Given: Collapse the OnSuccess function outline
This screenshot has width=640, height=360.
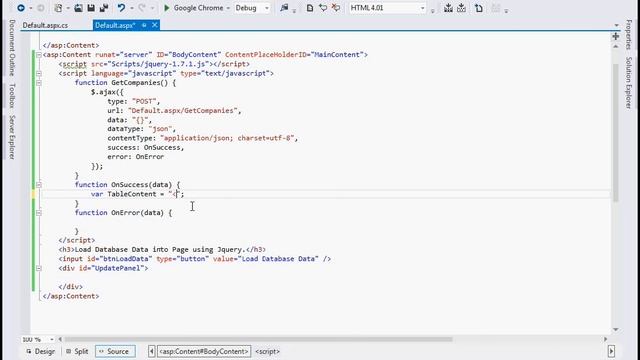Looking at the screenshot, I should pos(38,185).
